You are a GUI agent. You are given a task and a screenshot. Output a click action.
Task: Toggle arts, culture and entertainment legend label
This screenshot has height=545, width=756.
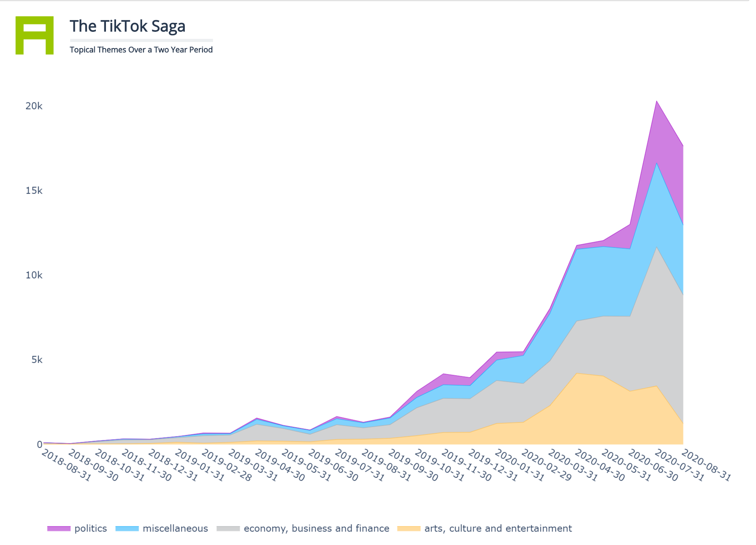[x=498, y=528]
